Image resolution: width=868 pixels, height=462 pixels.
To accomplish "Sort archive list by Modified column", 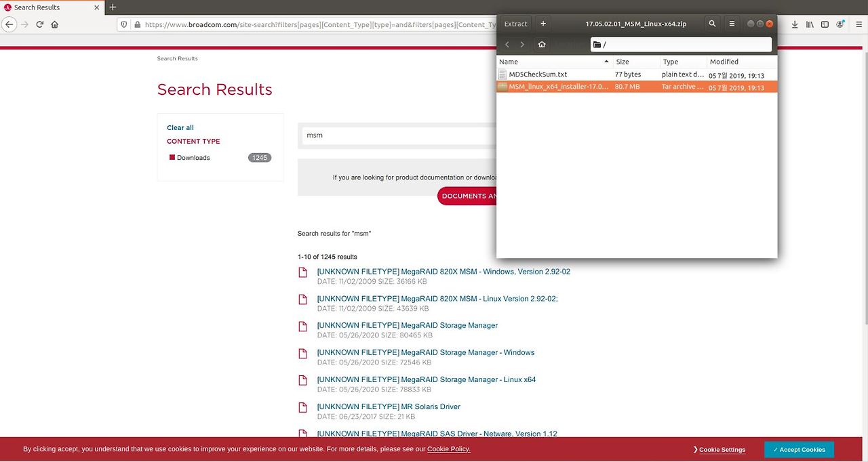I will pyautogui.click(x=742, y=62).
